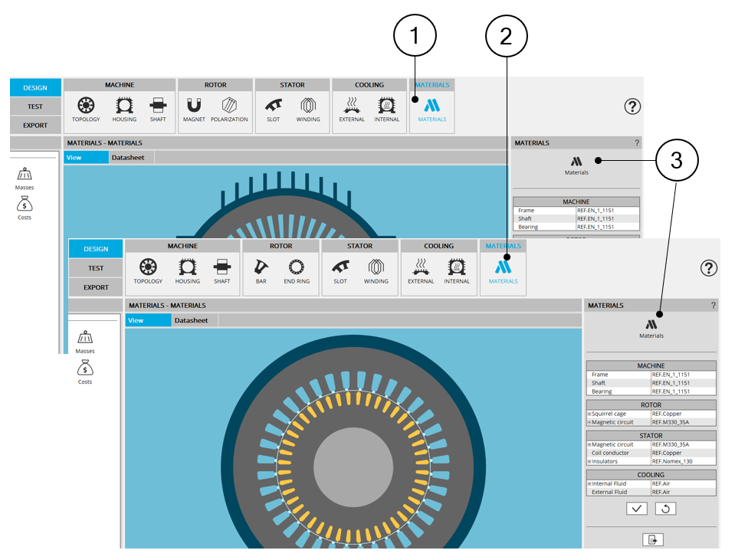Image resolution: width=735 pixels, height=560 pixels.
Task: Open the MAGNET rotor settings
Action: [x=194, y=108]
